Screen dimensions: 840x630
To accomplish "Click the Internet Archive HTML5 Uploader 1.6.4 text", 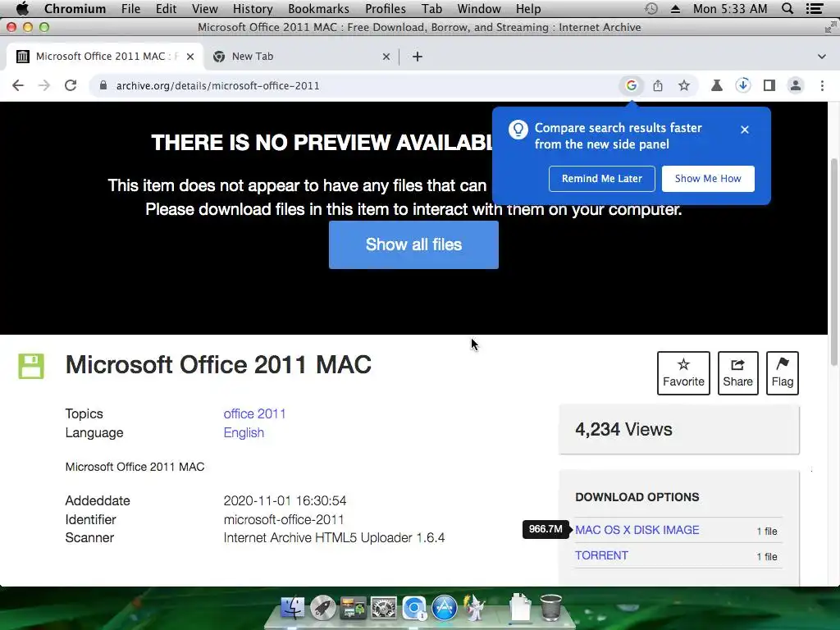I will tap(334, 538).
